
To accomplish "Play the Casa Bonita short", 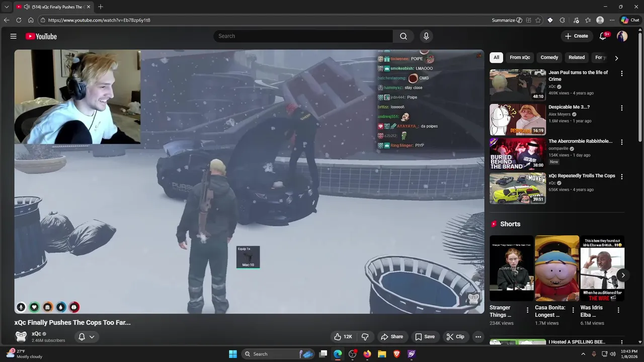I will click(557, 268).
